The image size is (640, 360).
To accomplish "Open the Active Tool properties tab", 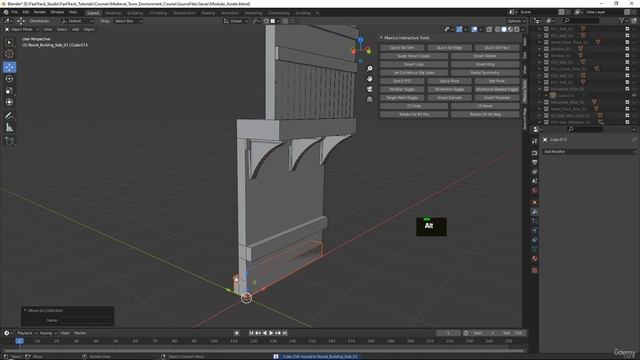I will click(x=534, y=141).
